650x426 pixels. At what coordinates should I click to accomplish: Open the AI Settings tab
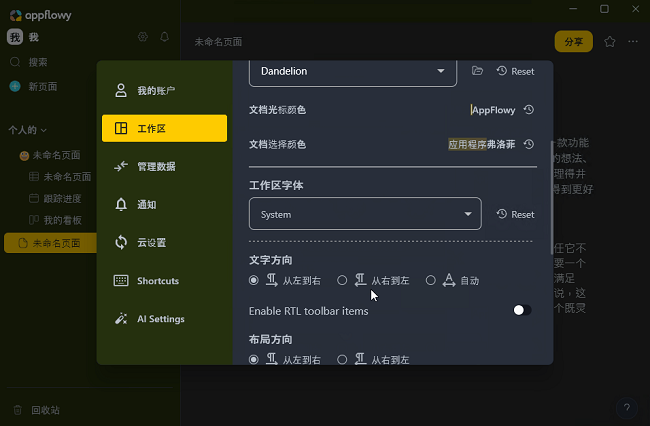(164, 319)
